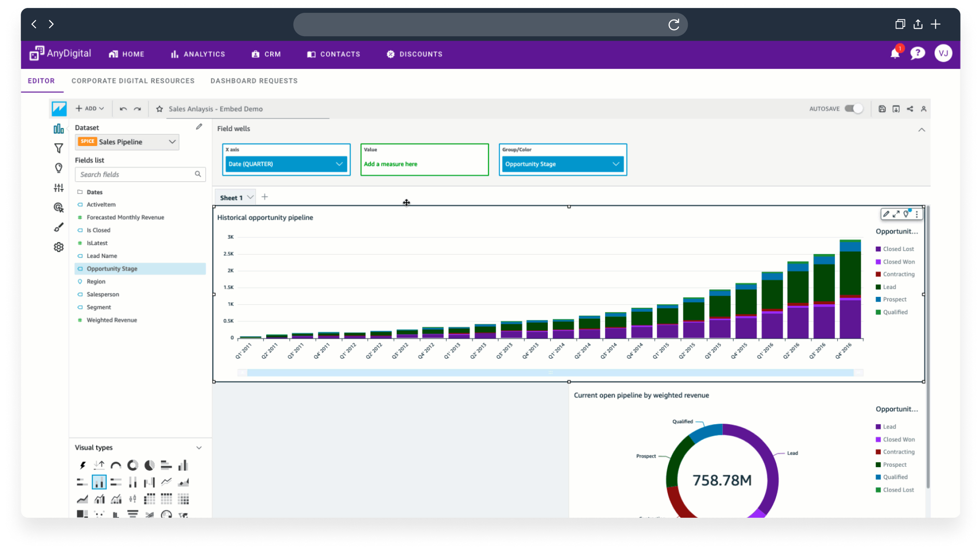Expand the Date (QUARTER) field dropdown

pos(339,164)
